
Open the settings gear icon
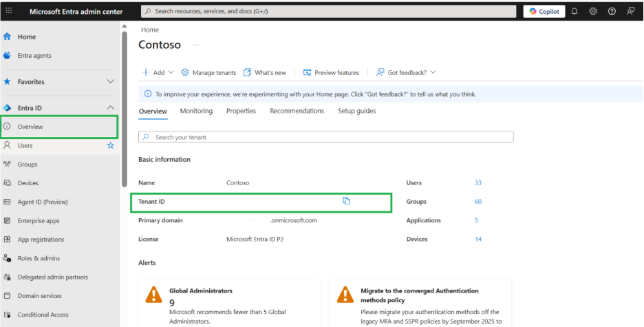(593, 12)
